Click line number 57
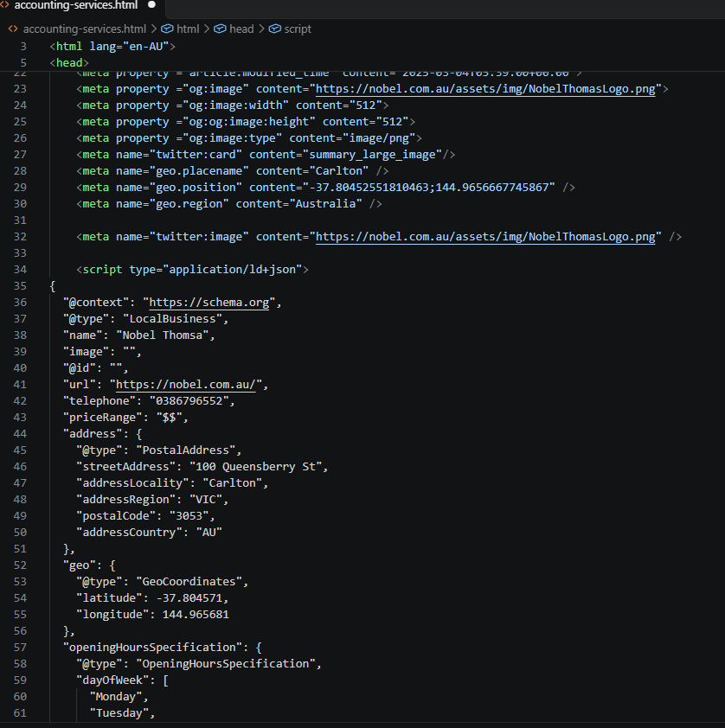Image resolution: width=725 pixels, height=728 pixels. coord(20,648)
